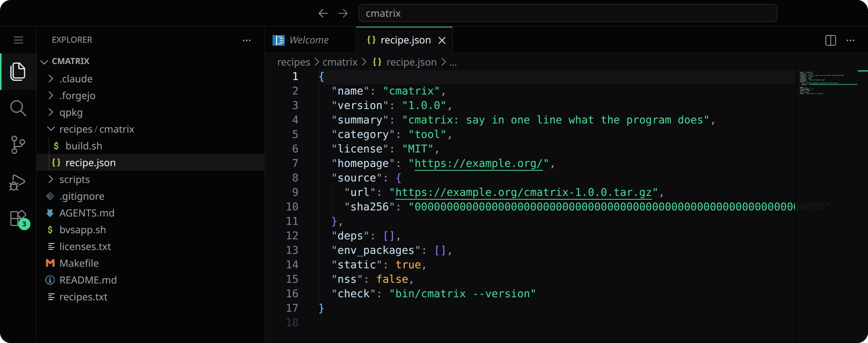Click the M icon beside Makefile
Image resolution: width=868 pixels, height=343 pixels.
pos(50,263)
